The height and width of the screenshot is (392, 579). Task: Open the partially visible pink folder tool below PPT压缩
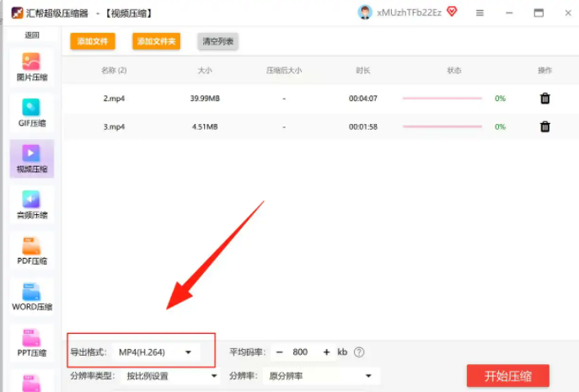click(31, 382)
